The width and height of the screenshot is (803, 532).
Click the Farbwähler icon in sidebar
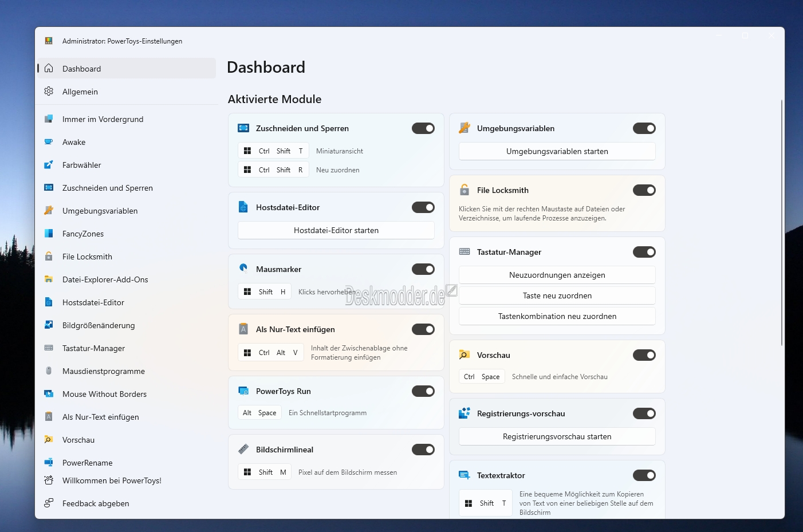tap(49, 165)
